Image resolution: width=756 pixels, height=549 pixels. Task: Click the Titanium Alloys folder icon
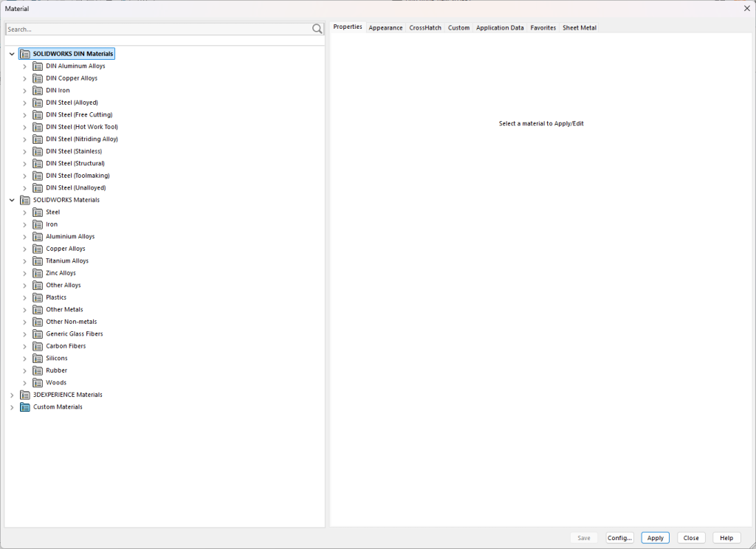pyautogui.click(x=38, y=260)
